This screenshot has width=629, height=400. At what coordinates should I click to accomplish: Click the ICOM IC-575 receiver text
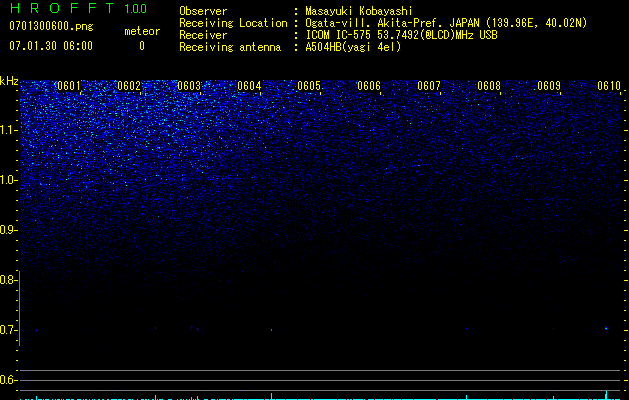point(401,35)
